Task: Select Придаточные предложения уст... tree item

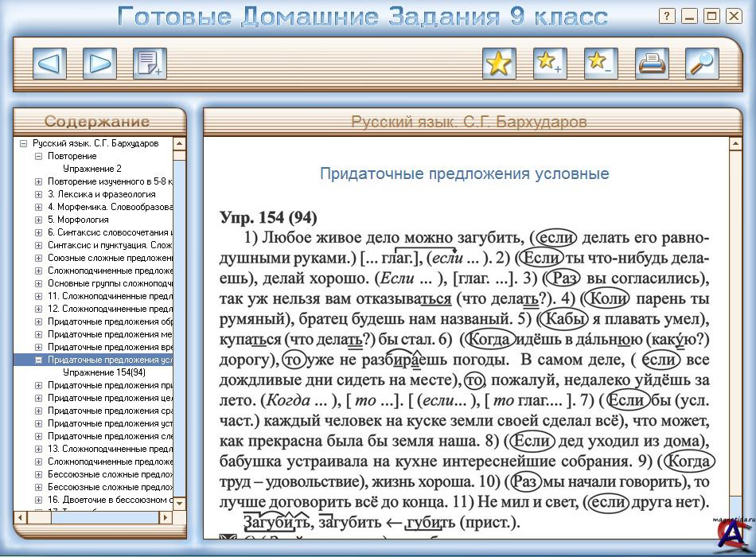Action: pos(110,423)
